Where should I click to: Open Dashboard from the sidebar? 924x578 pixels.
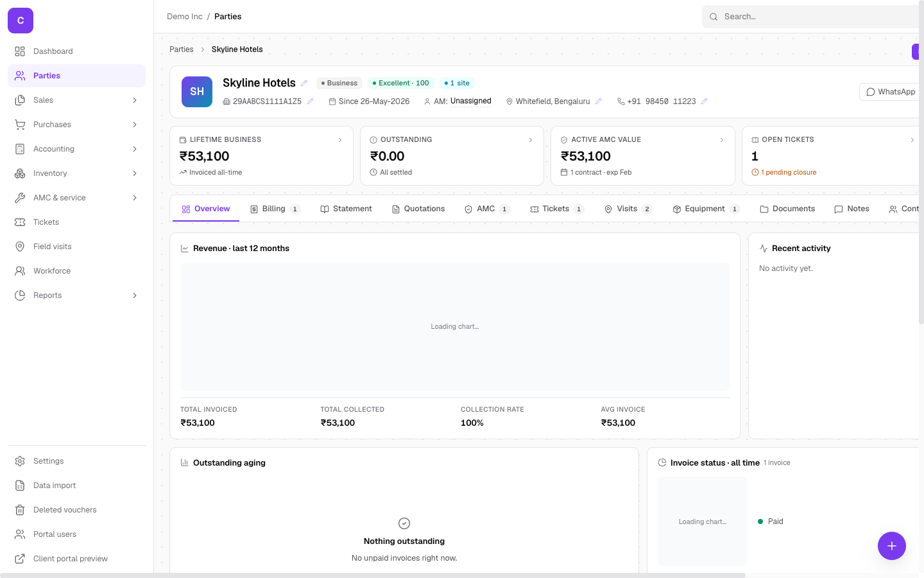76,51
